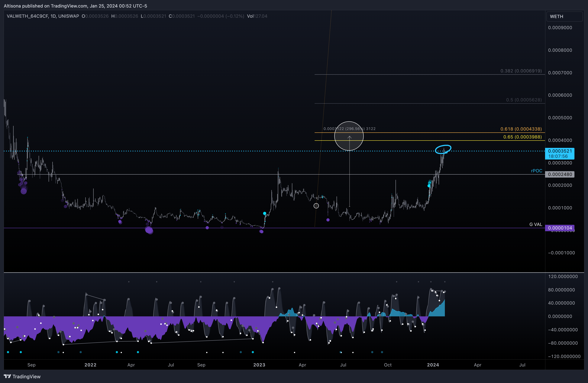Image resolution: width=588 pixels, height=383 pixels.
Task: Click the Vol 127.04 volume readout
Action: (x=257, y=16)
